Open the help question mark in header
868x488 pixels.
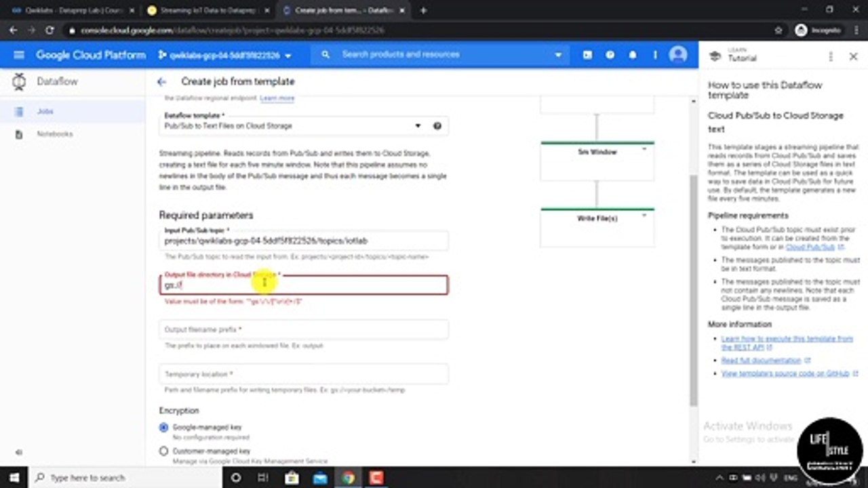click(x=610, y=55)
